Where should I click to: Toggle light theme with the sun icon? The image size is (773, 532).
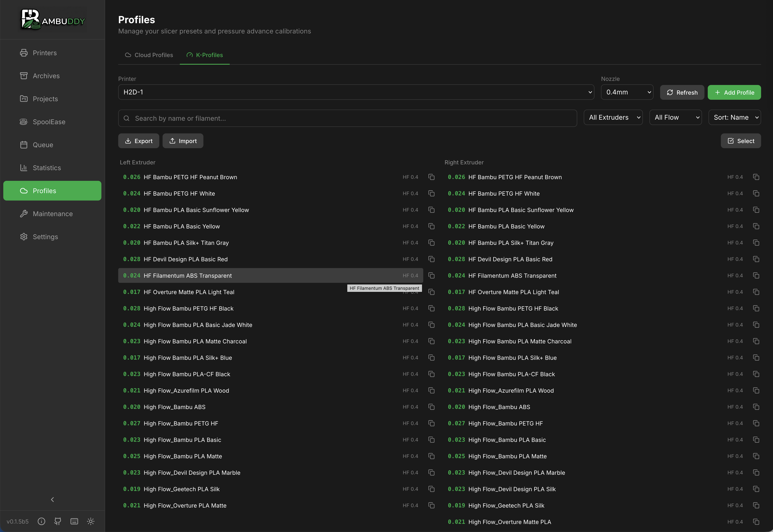(x=91, y=521)
